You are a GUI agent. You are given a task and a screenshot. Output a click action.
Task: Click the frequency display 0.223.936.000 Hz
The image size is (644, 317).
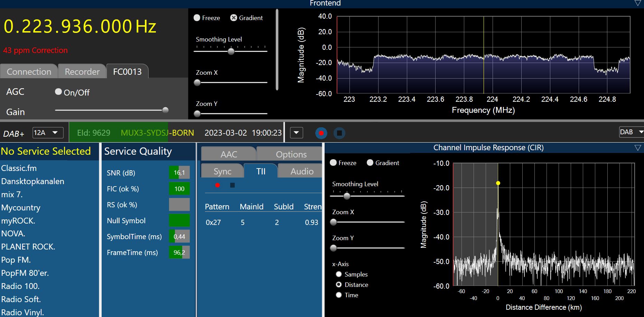pyautogui.click(x=80, y=27)
